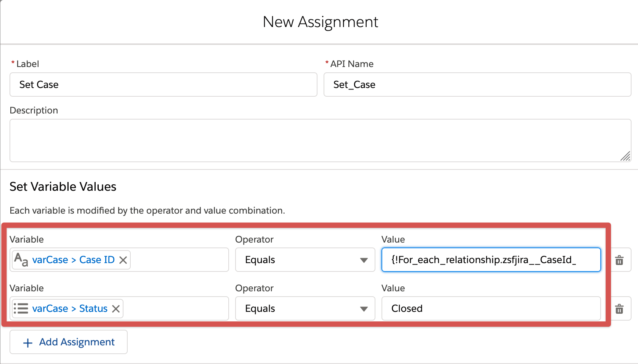The width and height of the screenshot is (638, 364).
Task: Edit the Value field with For_each_relationship reference
Action: click(491, 260)
